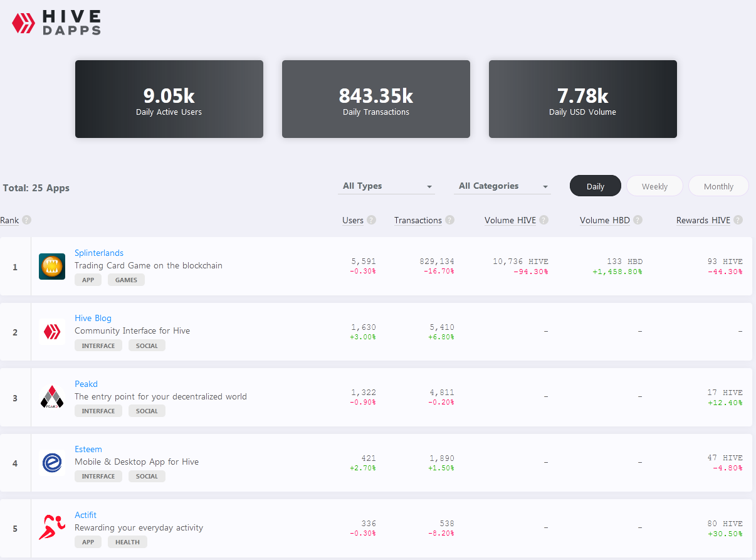Sort by Volume HBD column header
Image resolution: width=756 pixels, height=560 pixels.
click(605, 220)
